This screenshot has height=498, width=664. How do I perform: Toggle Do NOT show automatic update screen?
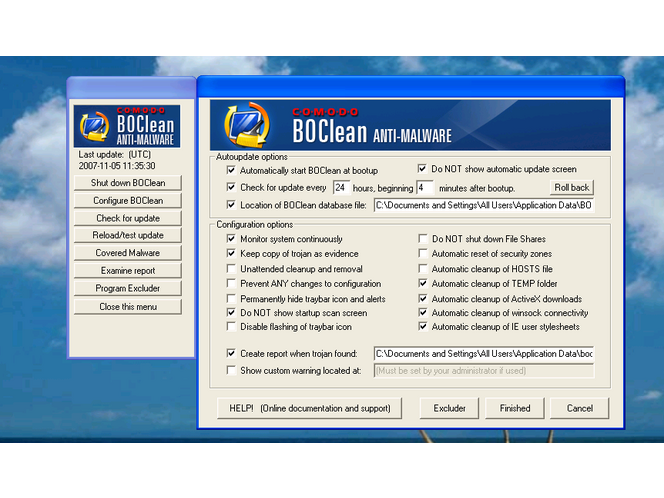[422, 169]
